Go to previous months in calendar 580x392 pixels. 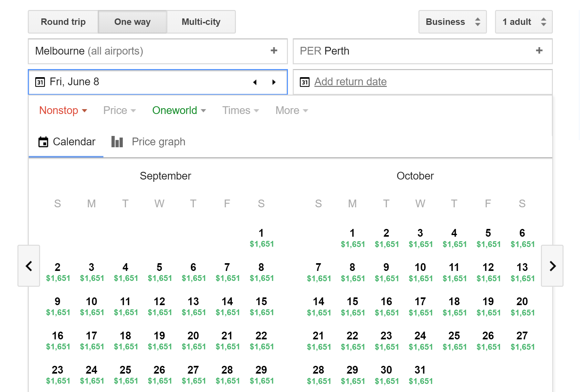(x=29, y=266)
